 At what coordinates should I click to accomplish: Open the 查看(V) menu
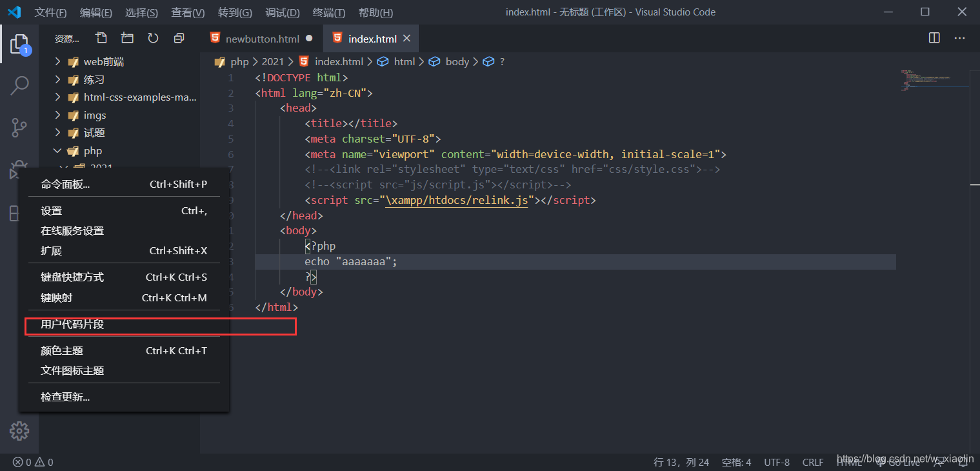point(188,12)
